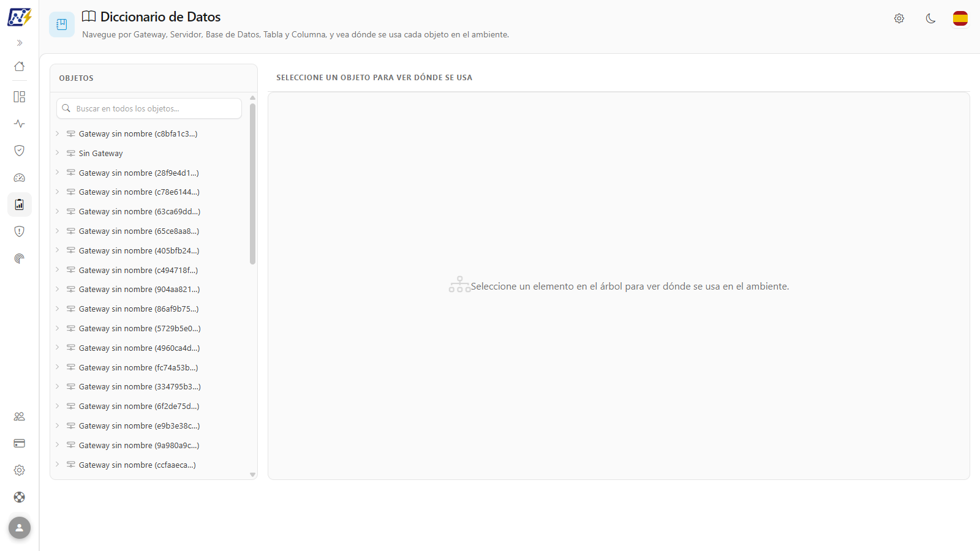Screen dimensions: 980x551
Task: Open the fingerprint radar icon in the sidebar
Action: [20, 258]
